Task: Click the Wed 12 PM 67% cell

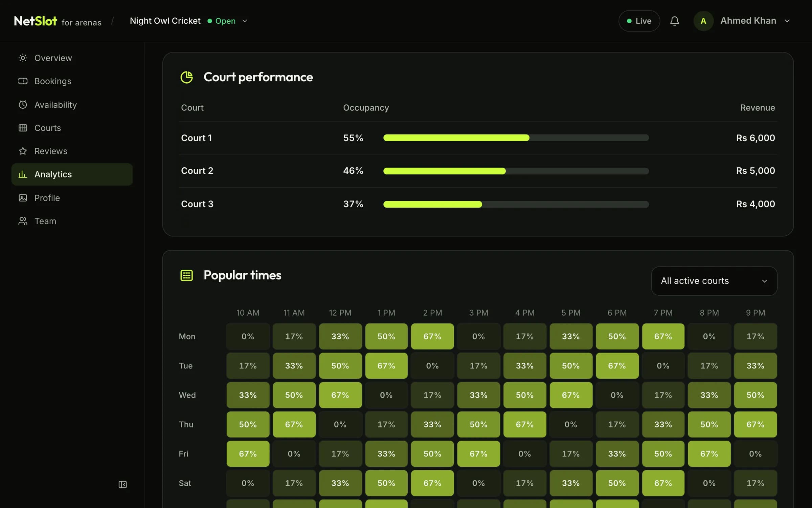Action: pos(340,395)
